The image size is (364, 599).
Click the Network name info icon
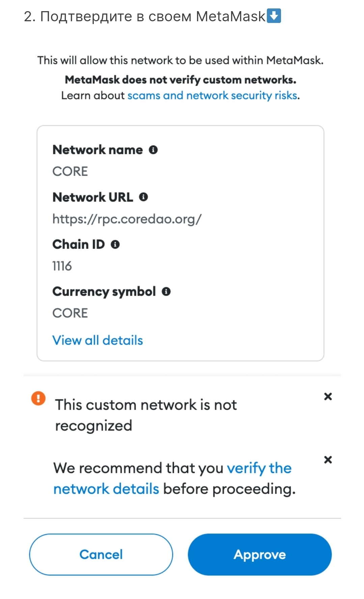153,150
